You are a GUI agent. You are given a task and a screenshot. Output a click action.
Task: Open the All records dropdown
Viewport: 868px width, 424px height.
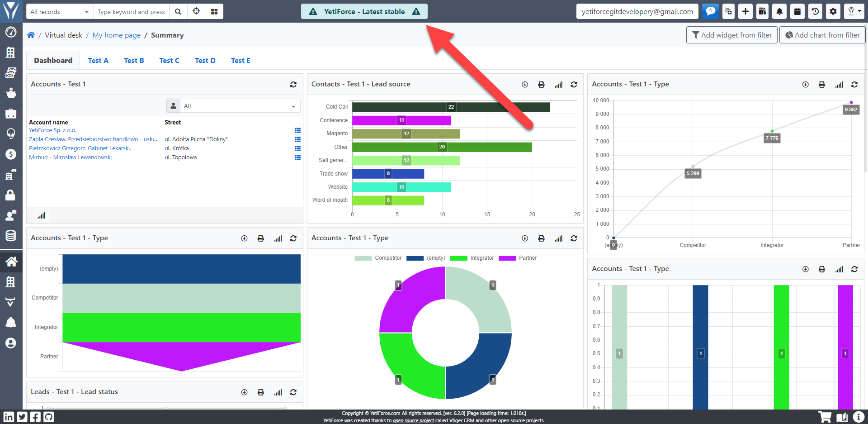coord(60,12)
